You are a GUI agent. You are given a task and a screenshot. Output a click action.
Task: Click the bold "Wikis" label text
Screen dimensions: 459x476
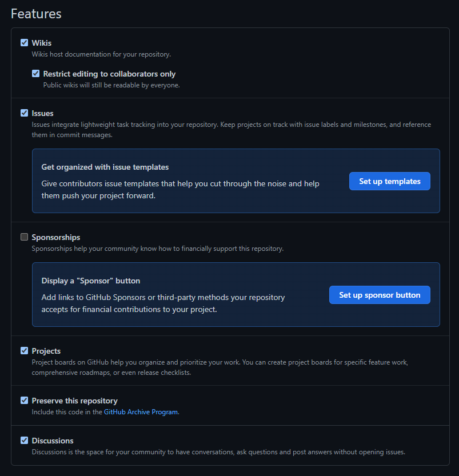(42, 43)
